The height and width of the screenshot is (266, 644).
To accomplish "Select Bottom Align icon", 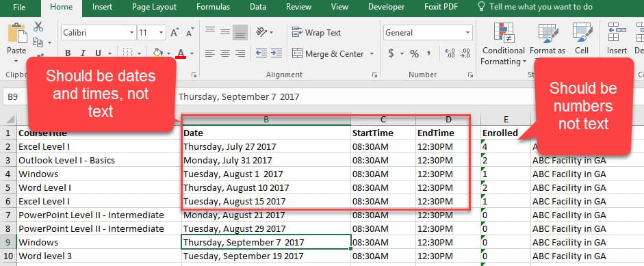I will pyautogui.click(x=240, y=32).
